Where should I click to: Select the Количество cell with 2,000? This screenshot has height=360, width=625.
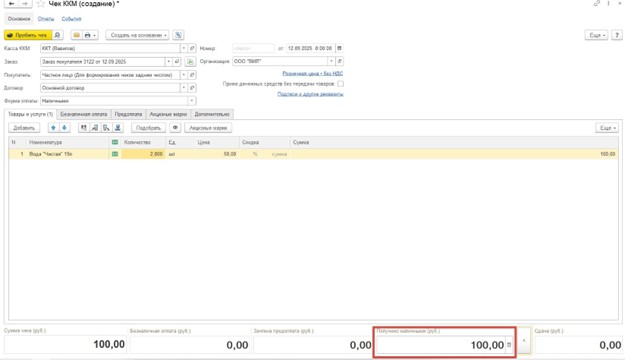click(143, 154)
